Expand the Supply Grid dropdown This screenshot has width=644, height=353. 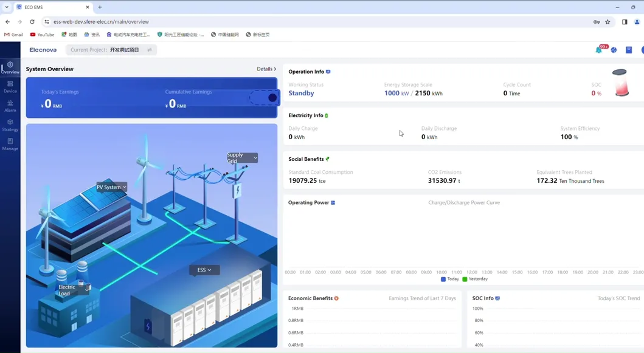tap(242, 157)
